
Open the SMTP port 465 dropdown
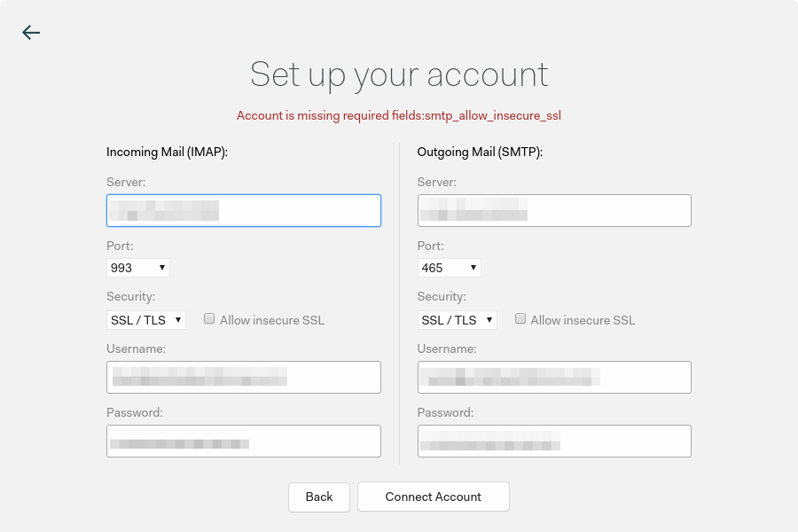tap(449, 268)
